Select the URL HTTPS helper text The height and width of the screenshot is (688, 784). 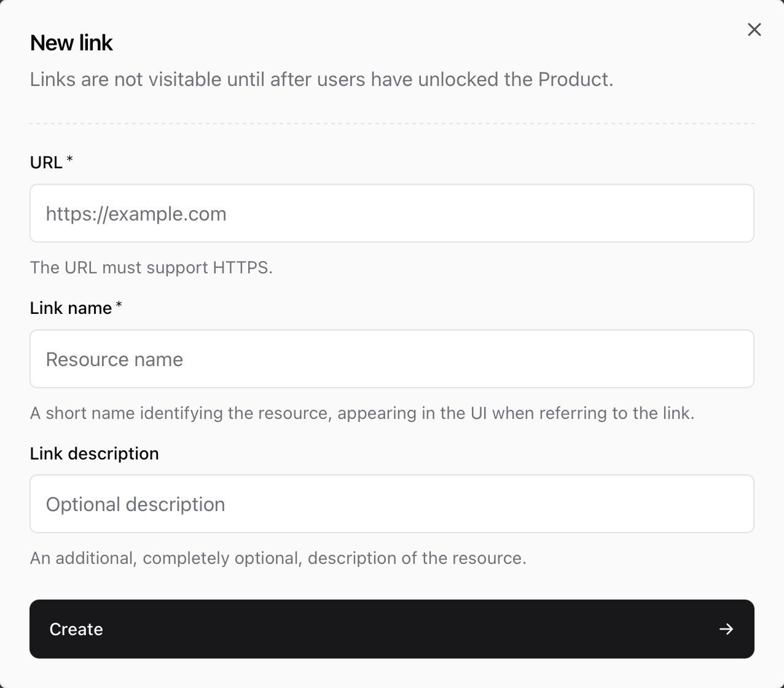151,267
